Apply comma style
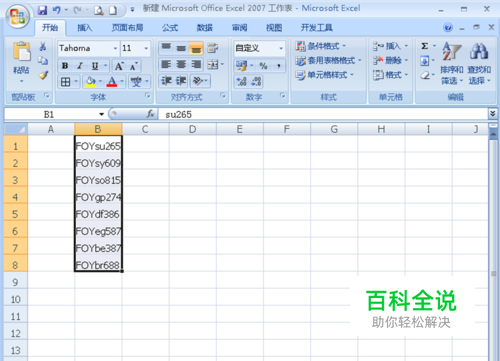 (279, 65)
